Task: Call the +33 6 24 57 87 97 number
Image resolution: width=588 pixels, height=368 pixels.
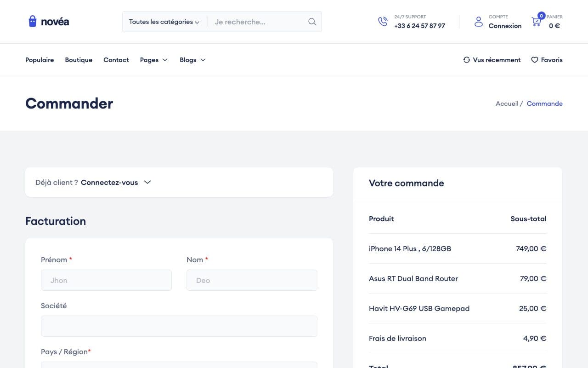Action: click(419, 26)
